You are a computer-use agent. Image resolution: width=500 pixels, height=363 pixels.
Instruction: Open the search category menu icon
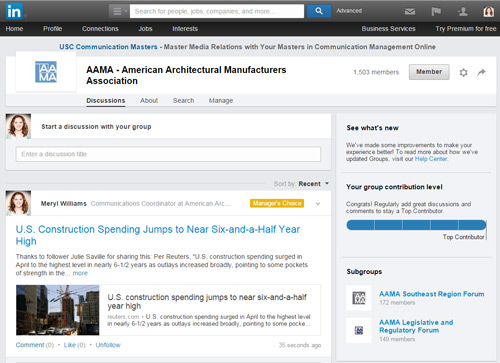(x=119, y=11)
